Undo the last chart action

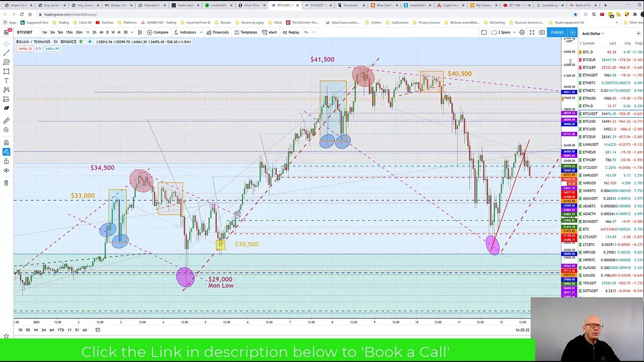pyautogui.click(x=306, y=32)
